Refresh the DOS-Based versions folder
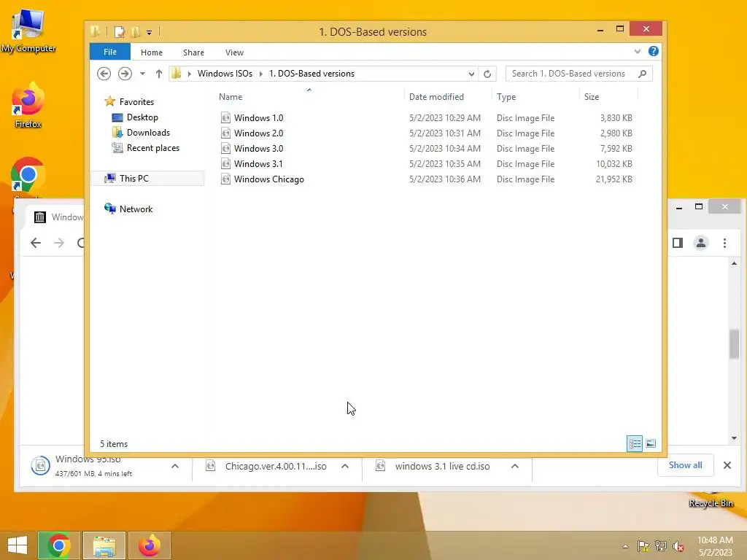 coord(487,74)
